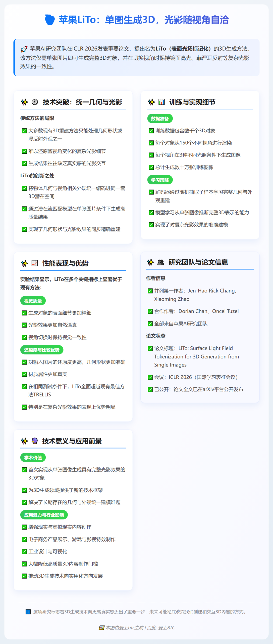Click the checkmark beside 工业设计与可视化
The image size is (273, 644).
[24, 551]
